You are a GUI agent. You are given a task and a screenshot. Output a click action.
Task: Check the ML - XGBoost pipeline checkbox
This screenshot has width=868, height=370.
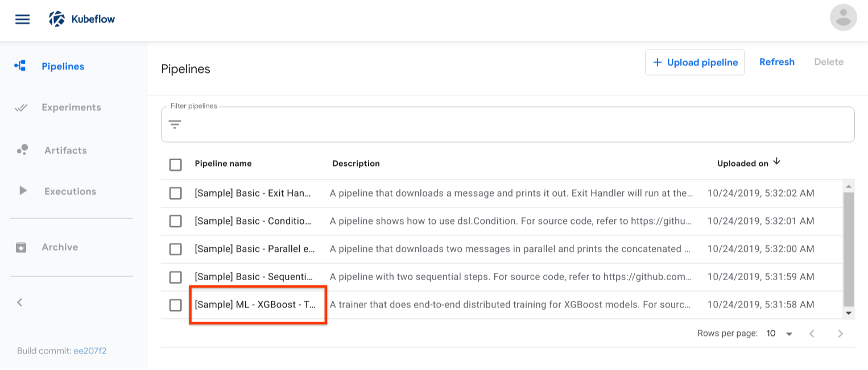pyautogui.click(x=175, y=305)
